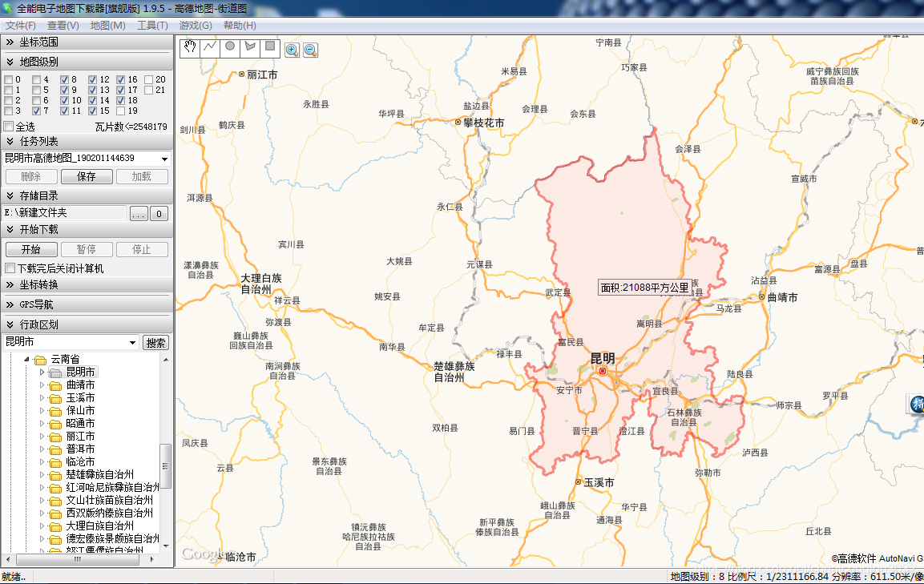Click the storage path field E:\新建文件夹
924x584 pixels.
point(65,213)
